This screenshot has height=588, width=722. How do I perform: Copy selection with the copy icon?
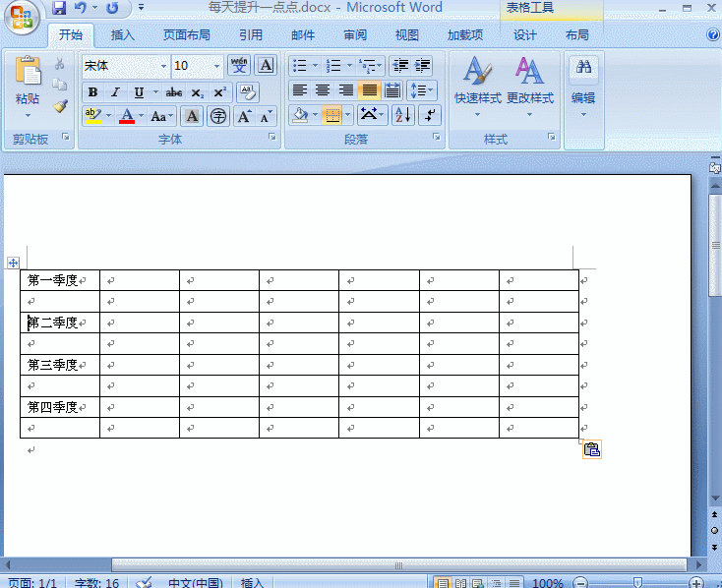pyautogui.click(x=59, y=85)
